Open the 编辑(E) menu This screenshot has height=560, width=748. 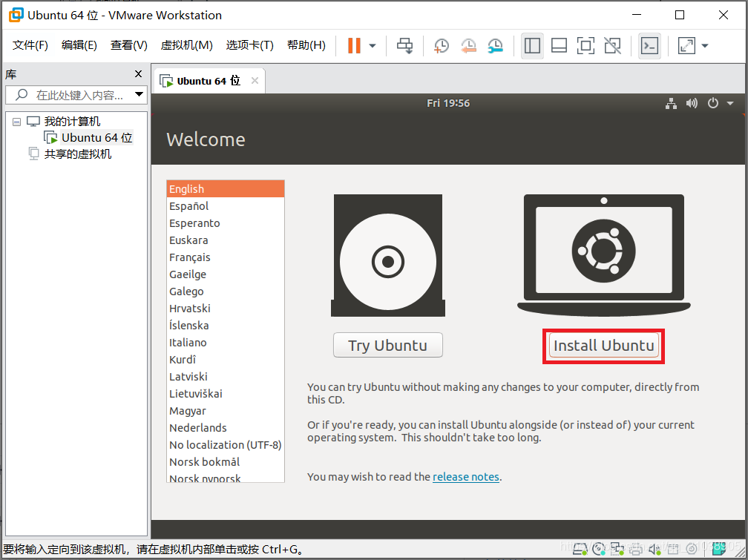pos(79,45)
